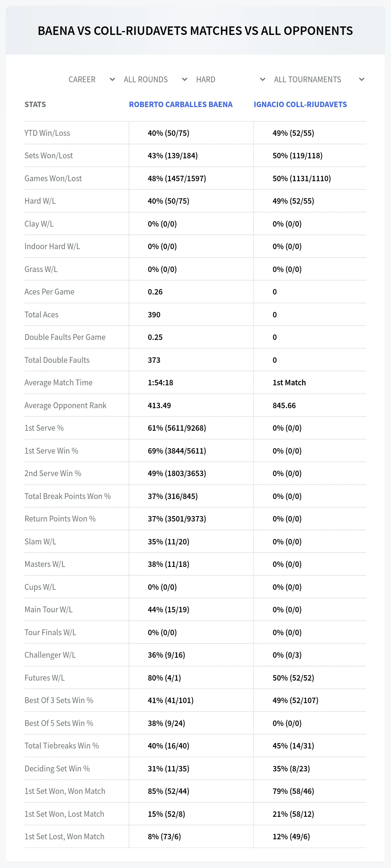Click chevron arrow next to CAREER
The width and height of the screenshot is (391, 868).
click(112, 80)
